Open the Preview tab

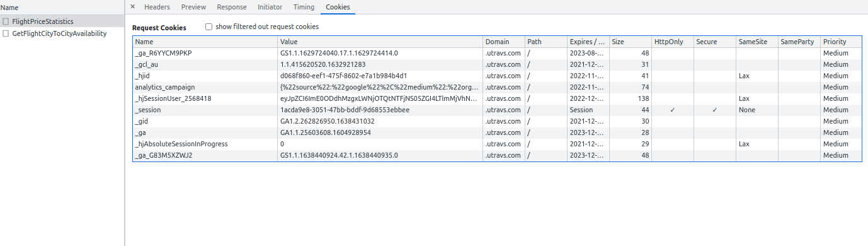coord(193,7)
